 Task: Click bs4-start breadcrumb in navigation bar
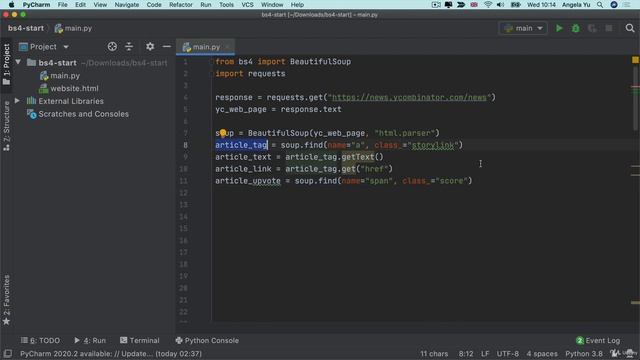pyautogui.click(x=26, y=28)
